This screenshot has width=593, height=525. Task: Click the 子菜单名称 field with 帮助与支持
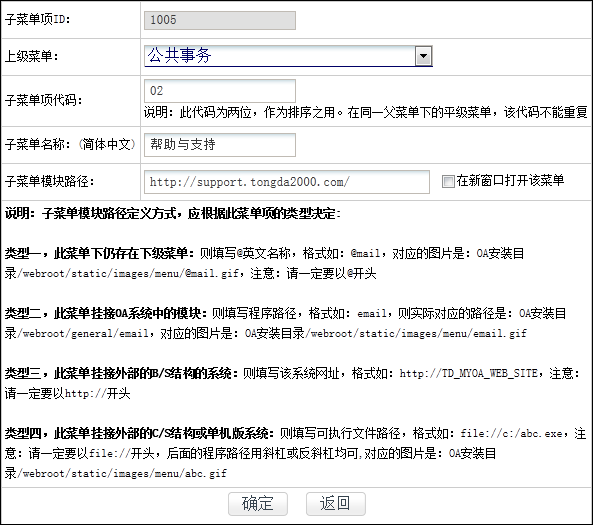point(220,144)
